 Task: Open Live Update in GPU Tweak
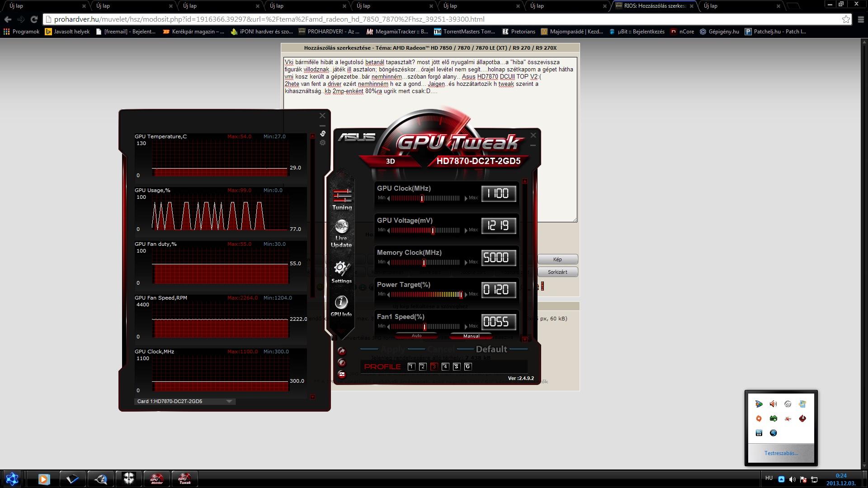point(341,234)
